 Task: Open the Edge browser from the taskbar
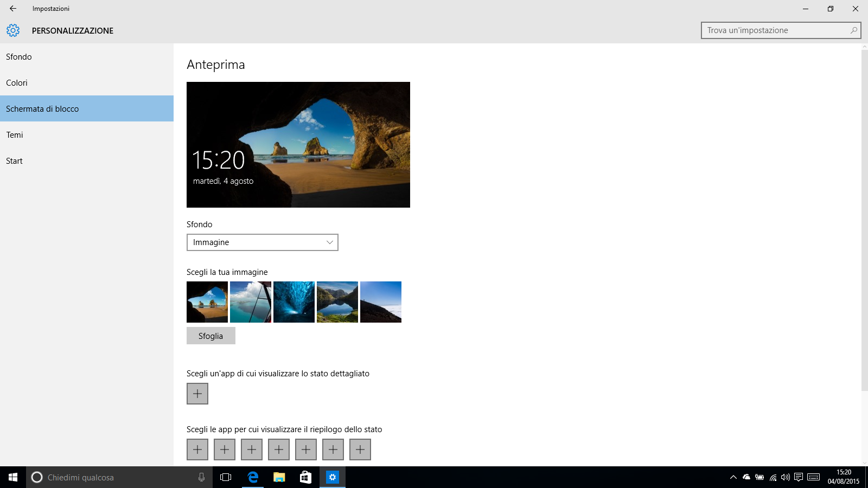pyautogui.click(x=252, y=477)
